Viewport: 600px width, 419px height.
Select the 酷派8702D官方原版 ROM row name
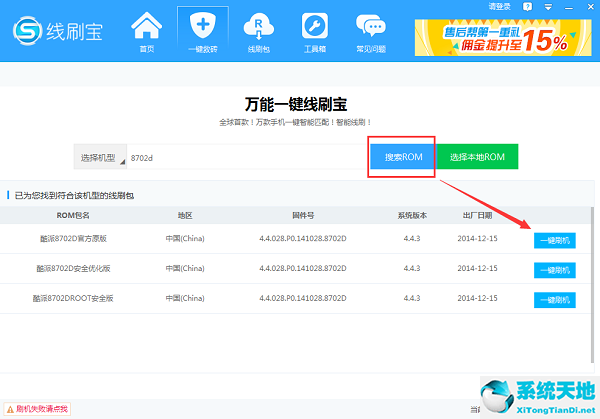[x=72, y=239]
